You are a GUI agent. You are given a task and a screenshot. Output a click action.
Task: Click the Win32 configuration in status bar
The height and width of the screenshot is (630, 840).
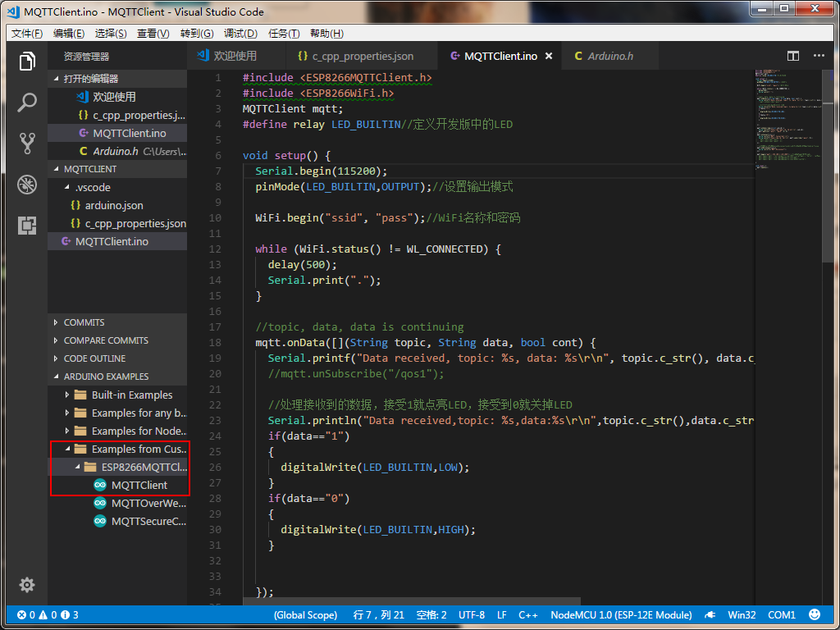742,614
